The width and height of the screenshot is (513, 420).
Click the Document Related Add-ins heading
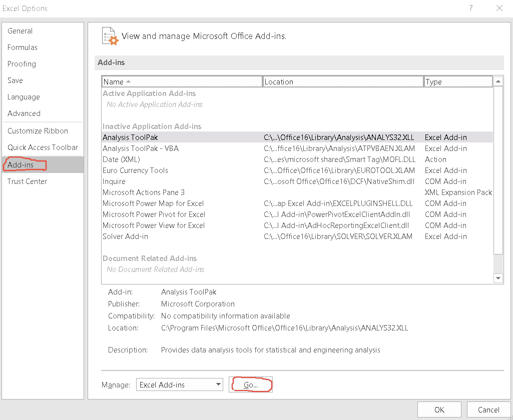pyautogui.click(x=150, y=258)
